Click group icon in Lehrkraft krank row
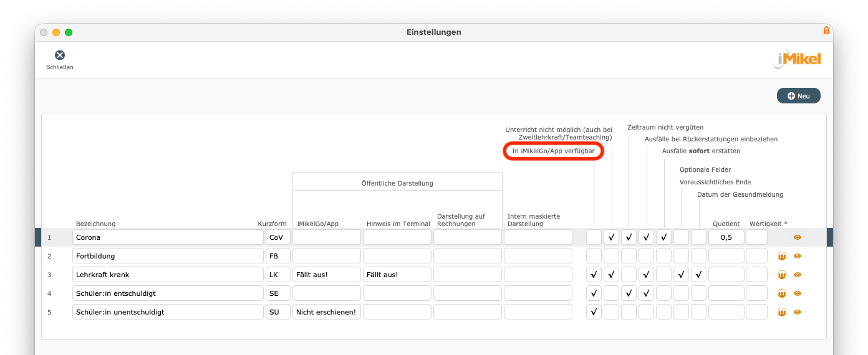The height and width of the screenshot is (355, 868). click(782, 275)
